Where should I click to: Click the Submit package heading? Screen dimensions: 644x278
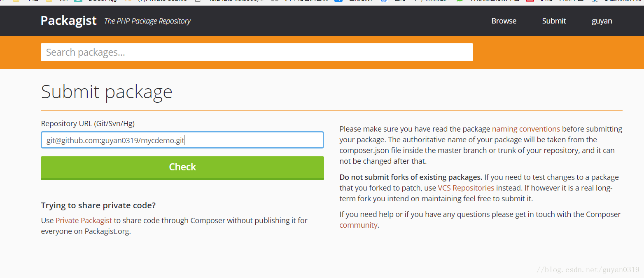pos(107,92)
